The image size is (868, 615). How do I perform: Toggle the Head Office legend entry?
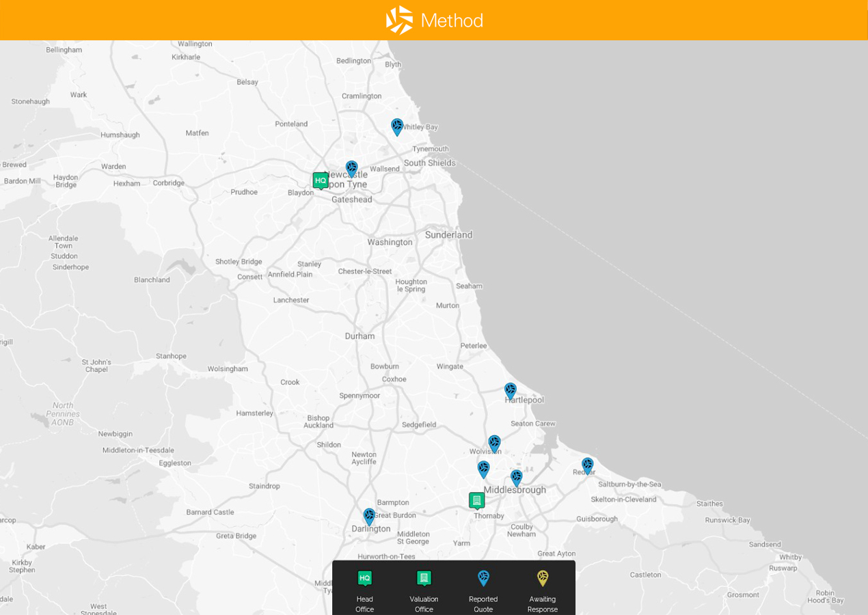[365, 588]
